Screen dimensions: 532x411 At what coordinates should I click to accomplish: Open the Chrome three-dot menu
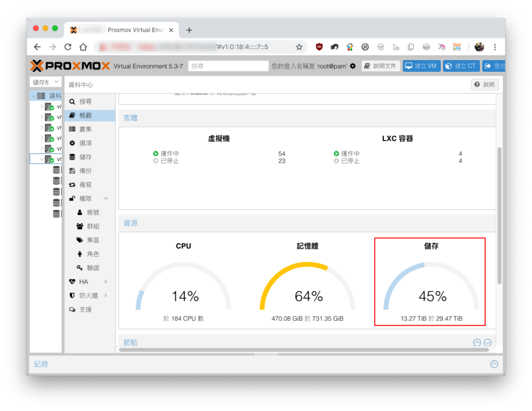click(x=495, y=47)
